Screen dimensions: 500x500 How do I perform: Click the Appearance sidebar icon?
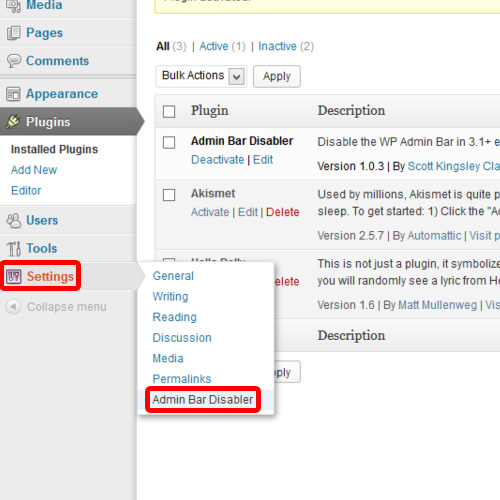point(13,94)
